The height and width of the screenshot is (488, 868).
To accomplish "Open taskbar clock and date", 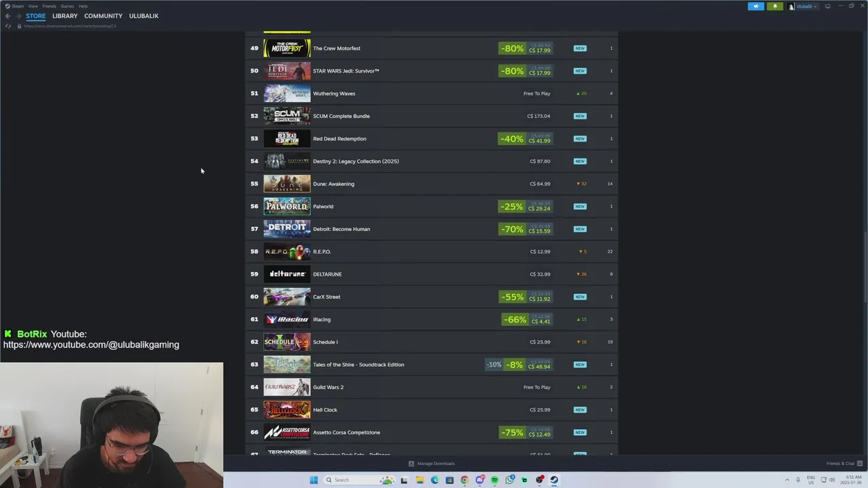I will [852, 480].
